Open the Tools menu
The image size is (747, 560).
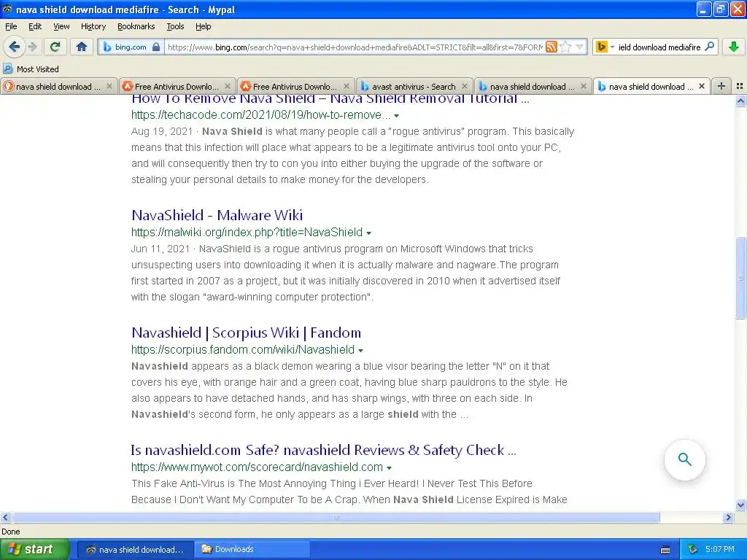click(x=175, y=26)
